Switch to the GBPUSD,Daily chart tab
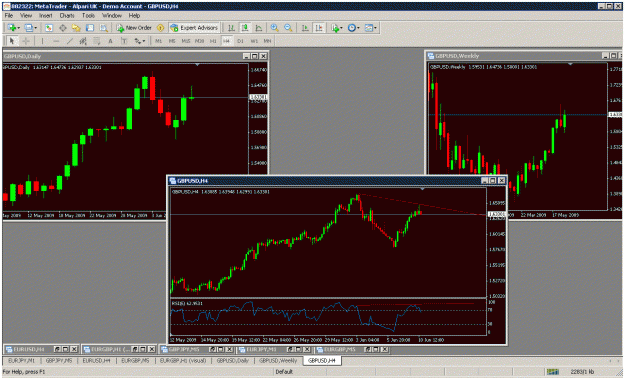The width and height of the screenshot is (625, 378). click(x=232, y=361)
